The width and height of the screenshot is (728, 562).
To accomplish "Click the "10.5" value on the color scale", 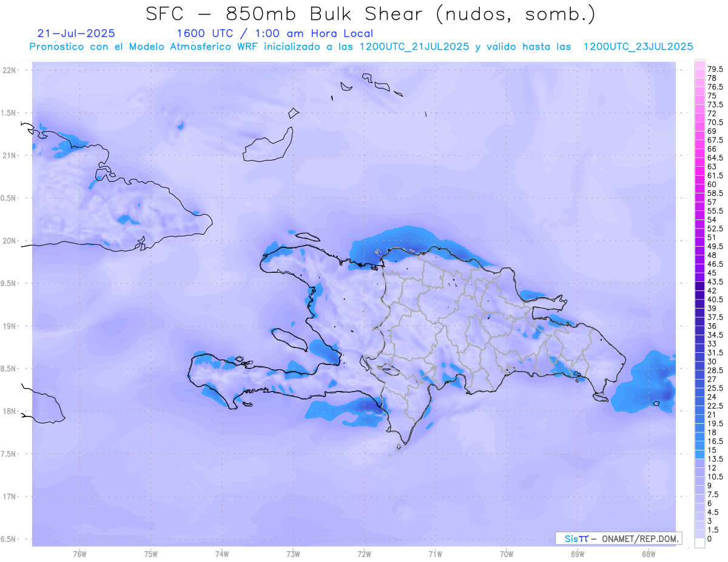I will click(715, 477).
